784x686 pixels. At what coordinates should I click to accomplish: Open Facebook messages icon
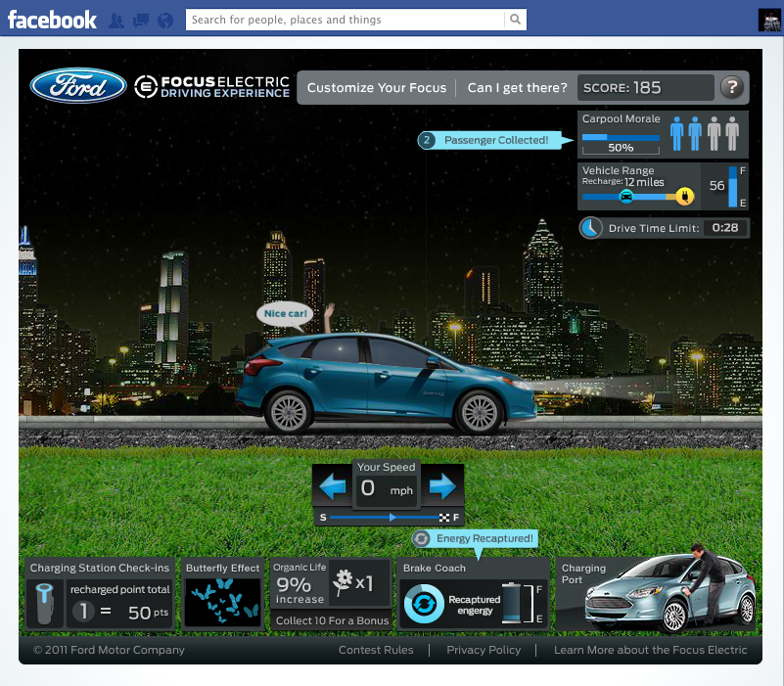(141, 21)
